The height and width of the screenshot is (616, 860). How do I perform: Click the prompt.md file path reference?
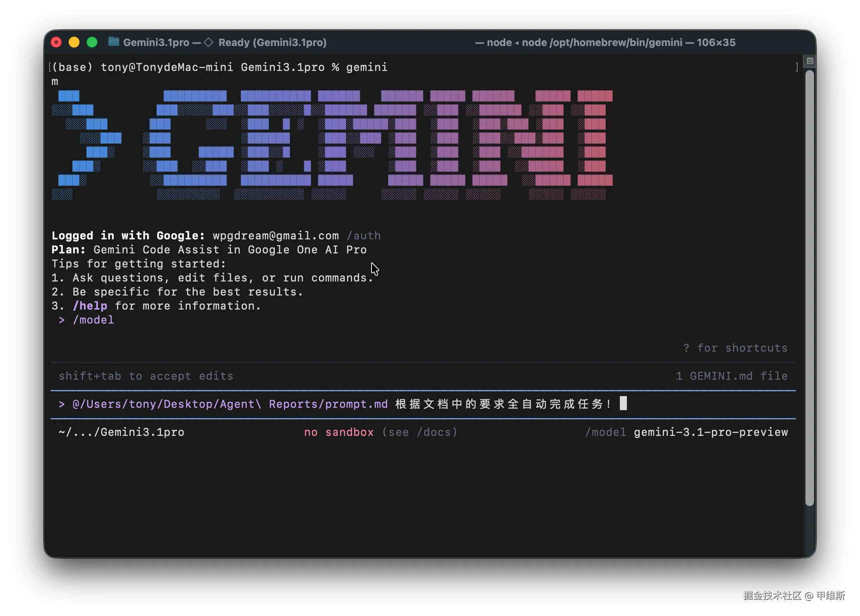pyautogui.click(x=230, y=404)
